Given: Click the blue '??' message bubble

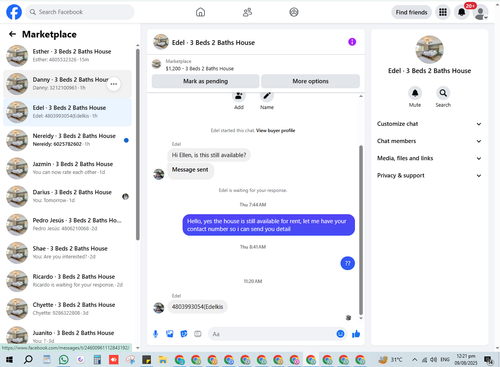Looking at the screenshot, I should click(x=347, y=263).
